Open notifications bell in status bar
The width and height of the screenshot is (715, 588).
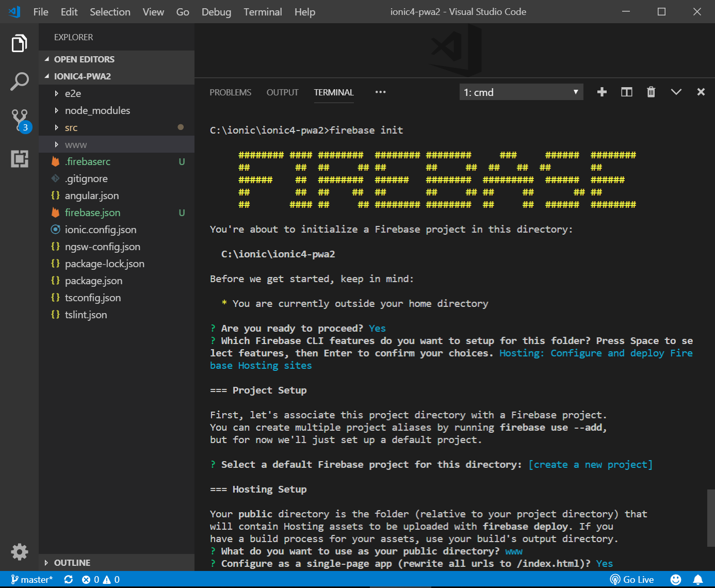tap(697, 580)
